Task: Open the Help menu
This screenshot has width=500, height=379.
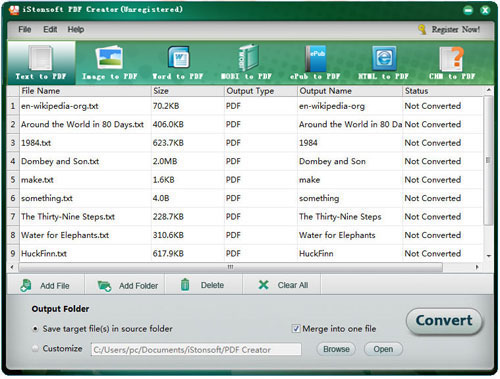Action: (x=76, y=29)
